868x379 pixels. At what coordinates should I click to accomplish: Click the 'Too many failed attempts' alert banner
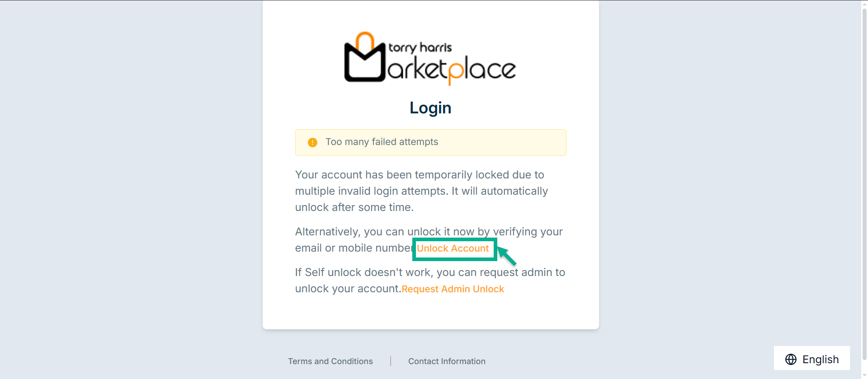430,142
